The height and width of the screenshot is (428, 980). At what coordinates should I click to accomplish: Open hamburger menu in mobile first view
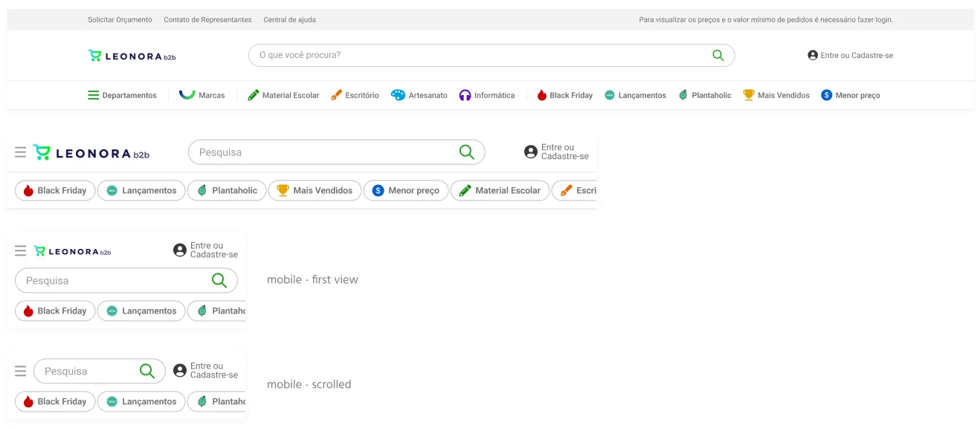point(20,250)
